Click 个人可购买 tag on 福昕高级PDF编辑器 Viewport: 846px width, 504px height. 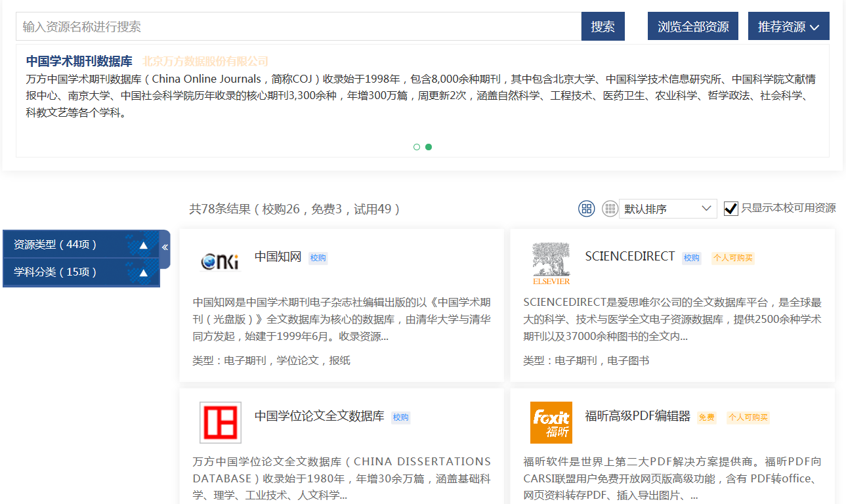pos(748,417)
